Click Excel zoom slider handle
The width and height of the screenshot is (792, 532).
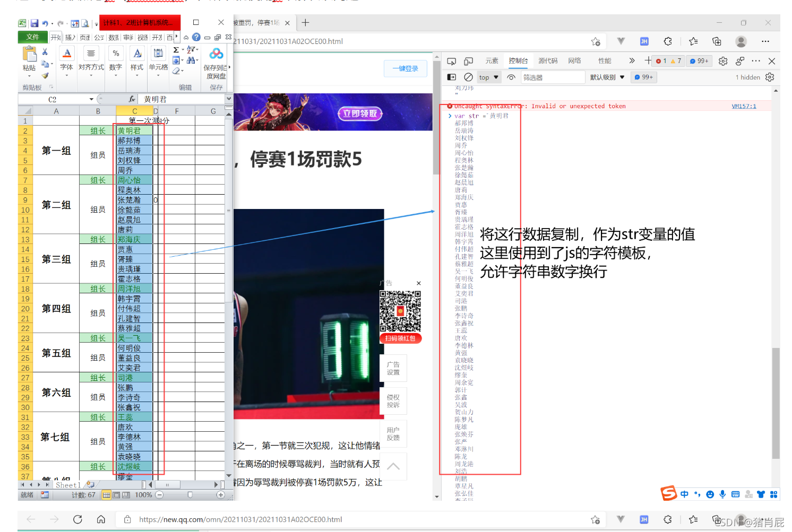point(190,495)
